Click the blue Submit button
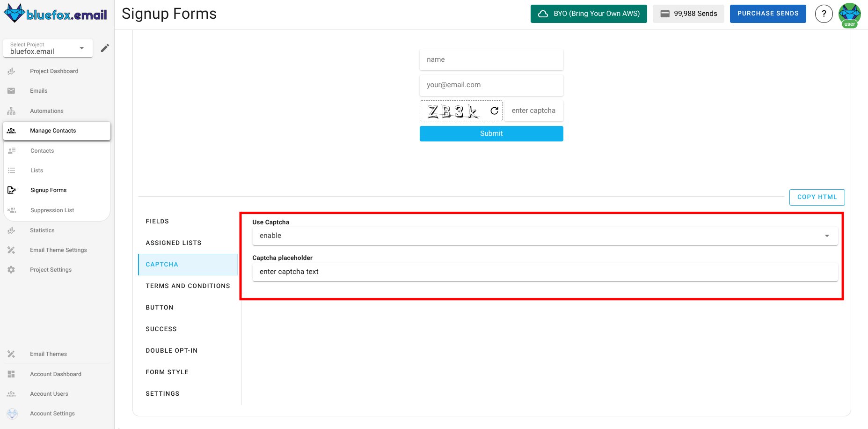 pos(491,133)
